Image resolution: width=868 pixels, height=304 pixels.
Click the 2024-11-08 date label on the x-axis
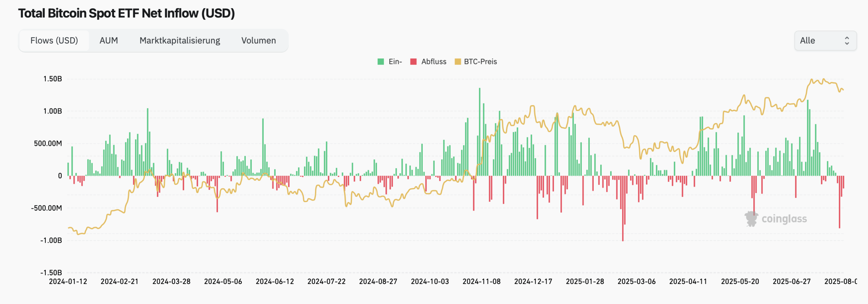coord(481,282)
